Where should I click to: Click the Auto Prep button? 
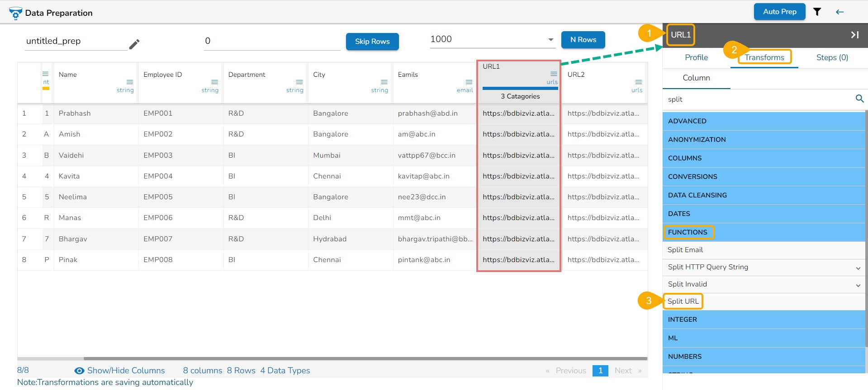click(779, 12)
